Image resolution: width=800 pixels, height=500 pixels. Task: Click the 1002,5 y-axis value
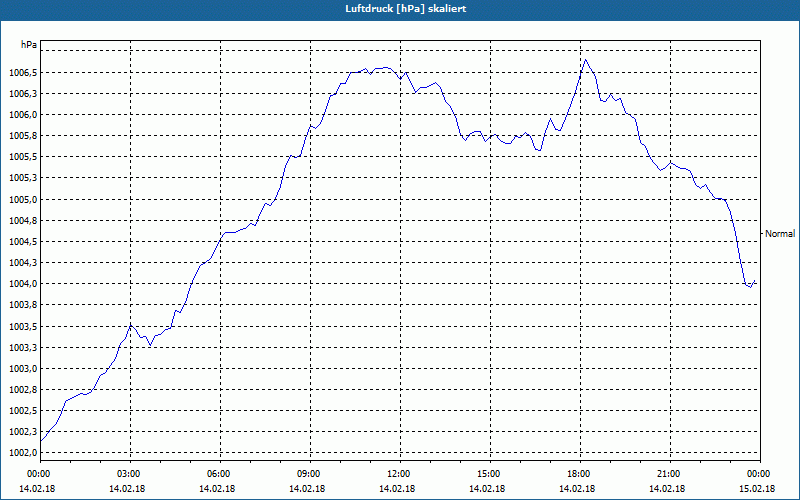tap(23, 411)
